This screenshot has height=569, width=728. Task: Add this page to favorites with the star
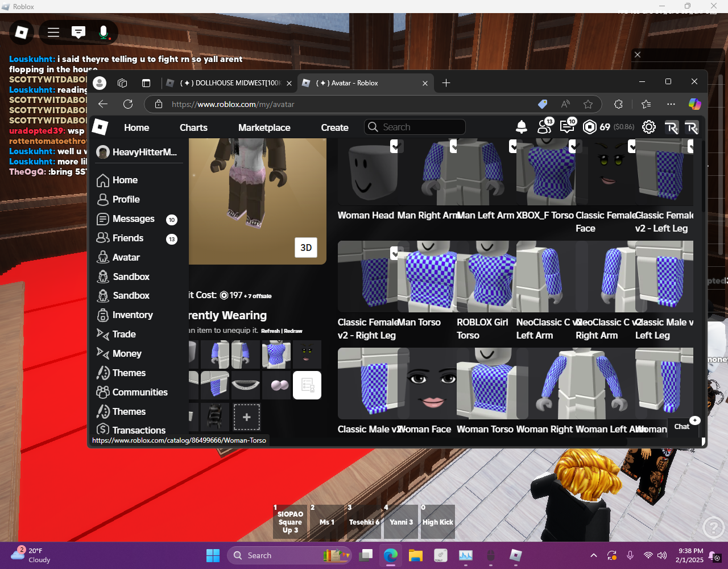point(588,104)
